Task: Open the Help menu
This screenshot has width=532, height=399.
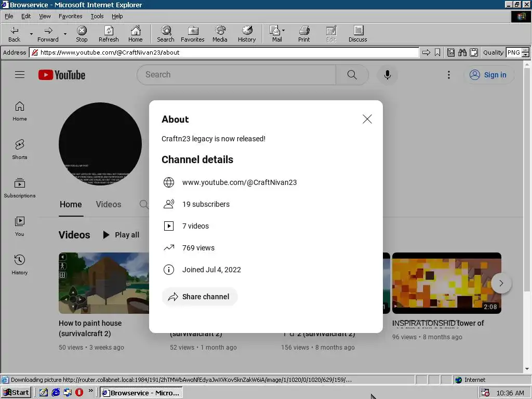Action: [117, 16]
